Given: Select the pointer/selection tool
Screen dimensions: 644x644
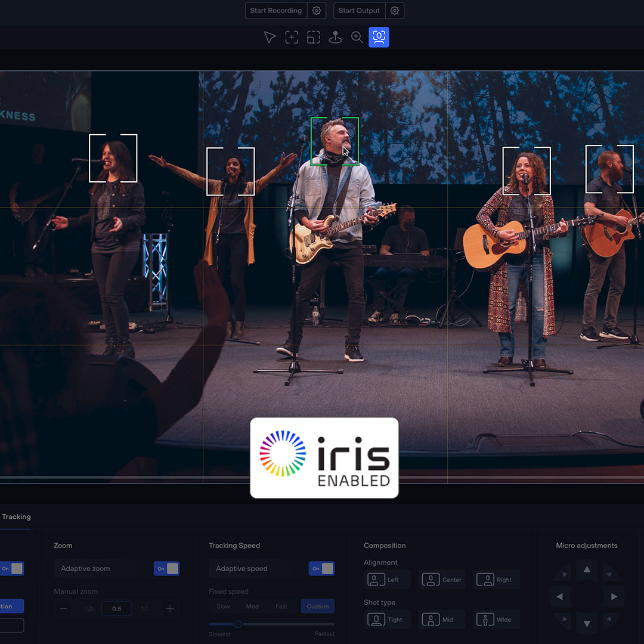Looking at the screenshot, I should click(270, 37).
